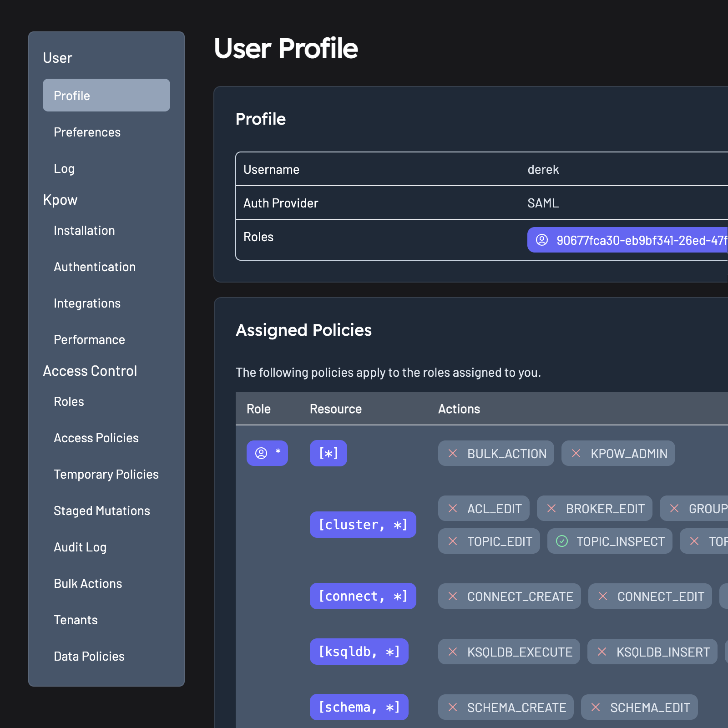The height and width of the screenshot is (728, 728).
Task: Open the Audit Log page
Action: click(x=80, y=547)
